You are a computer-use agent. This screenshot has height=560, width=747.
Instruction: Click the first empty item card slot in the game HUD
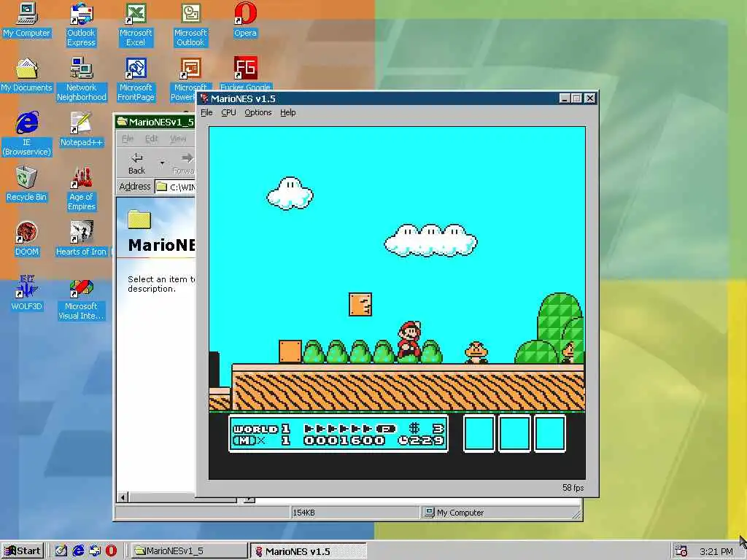[479, 433]
